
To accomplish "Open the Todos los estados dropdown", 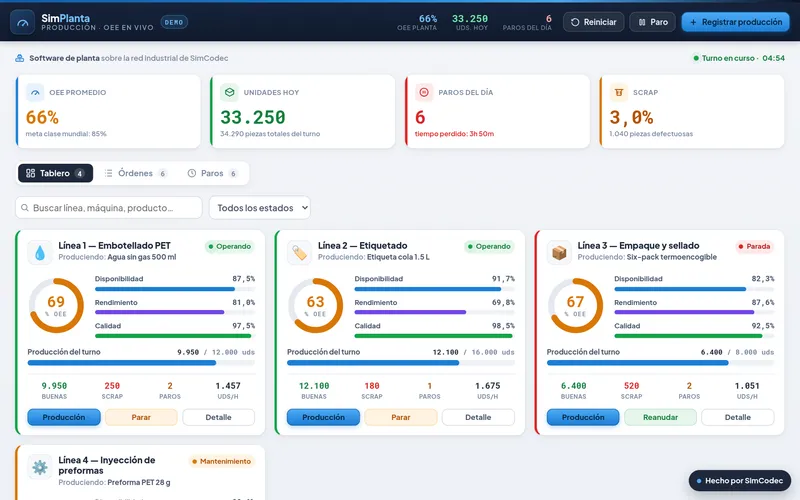I will 260,208.
